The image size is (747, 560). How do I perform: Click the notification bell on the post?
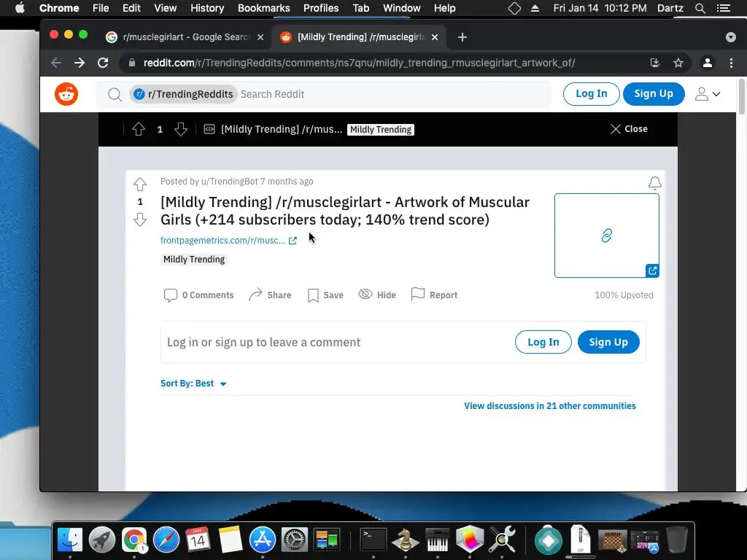[x=654, y=183]
